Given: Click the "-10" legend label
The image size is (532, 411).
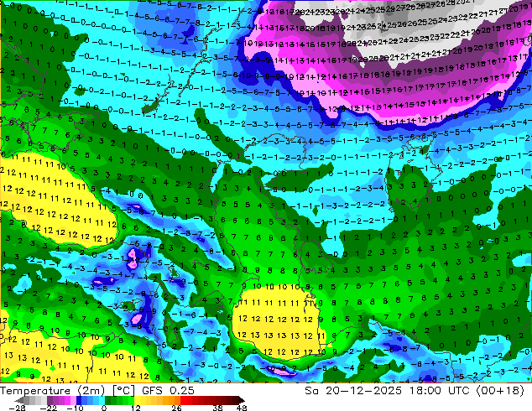Looking at the screenshot, I should 75,408.
